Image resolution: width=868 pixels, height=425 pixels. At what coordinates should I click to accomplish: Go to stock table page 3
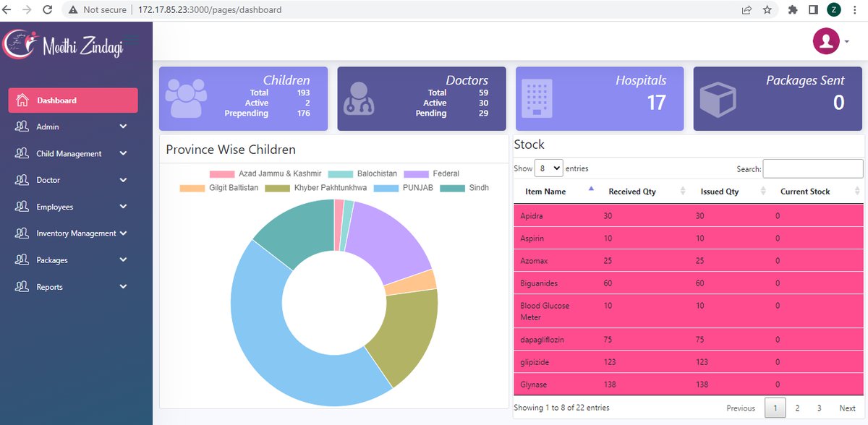[819, 408]
